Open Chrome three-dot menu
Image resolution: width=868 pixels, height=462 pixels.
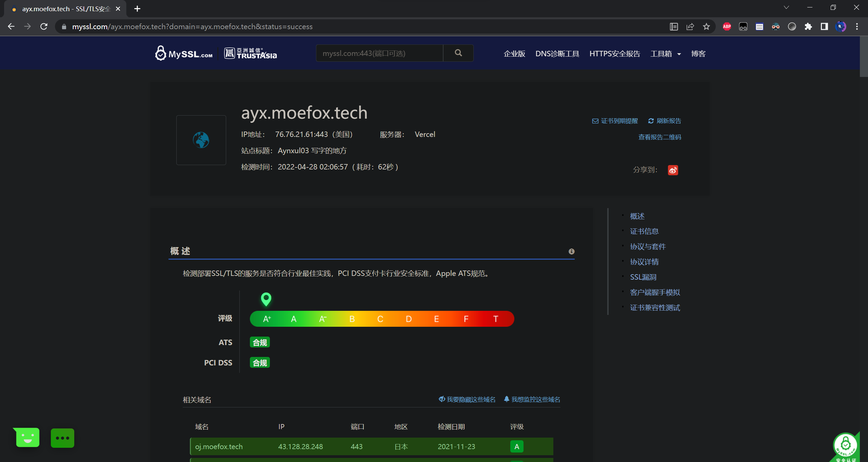point(857,26)
